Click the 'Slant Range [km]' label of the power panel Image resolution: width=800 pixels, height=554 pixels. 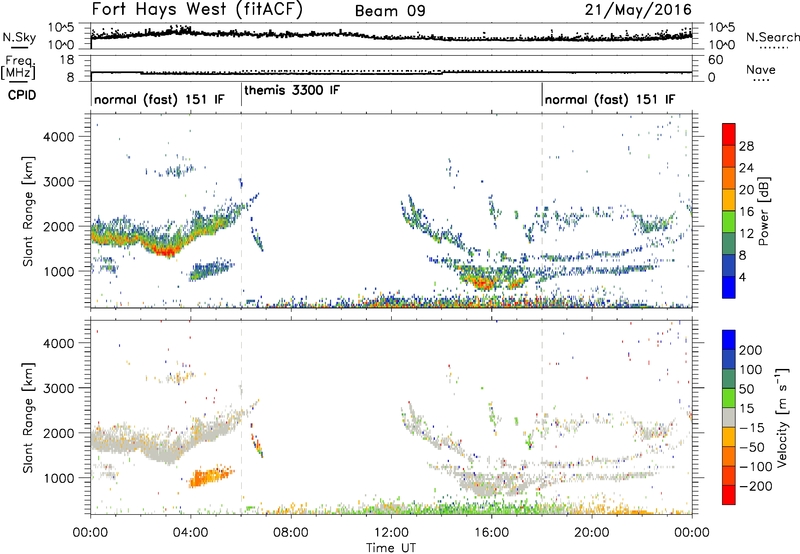28,211
